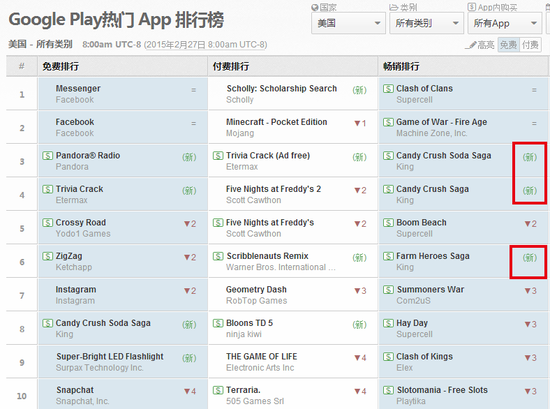Click the date selector showing 2015年2月27日
The height and width of the screenshot is (409, 550).
[205, 45]
